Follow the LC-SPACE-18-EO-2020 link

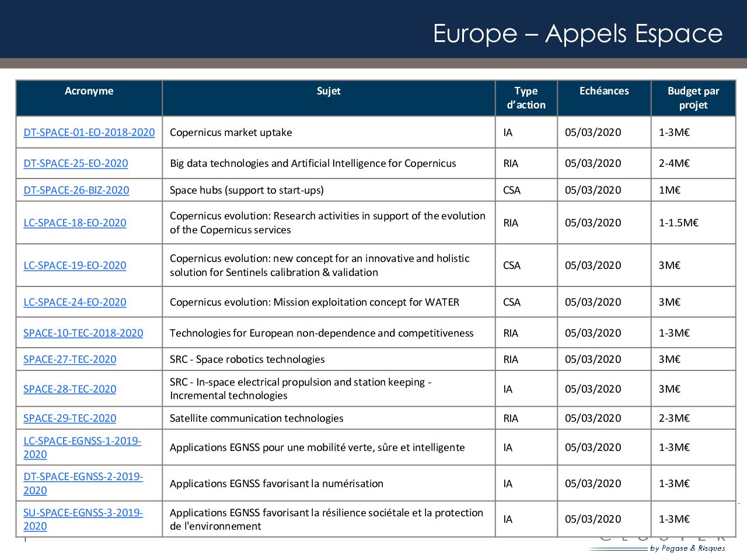click(75, 223)
